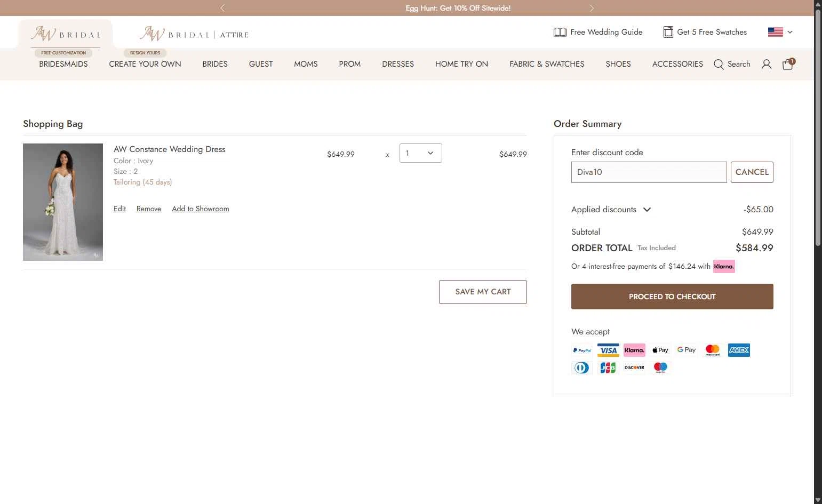Open Get 5 Free Swatches link
Viewport: 822px width, 504px height.
[712, 32]
